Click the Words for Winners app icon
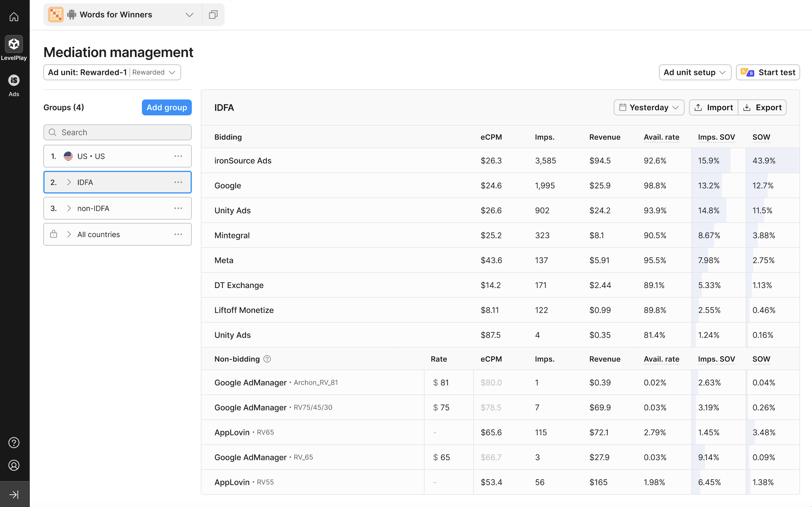 point(56,14)
